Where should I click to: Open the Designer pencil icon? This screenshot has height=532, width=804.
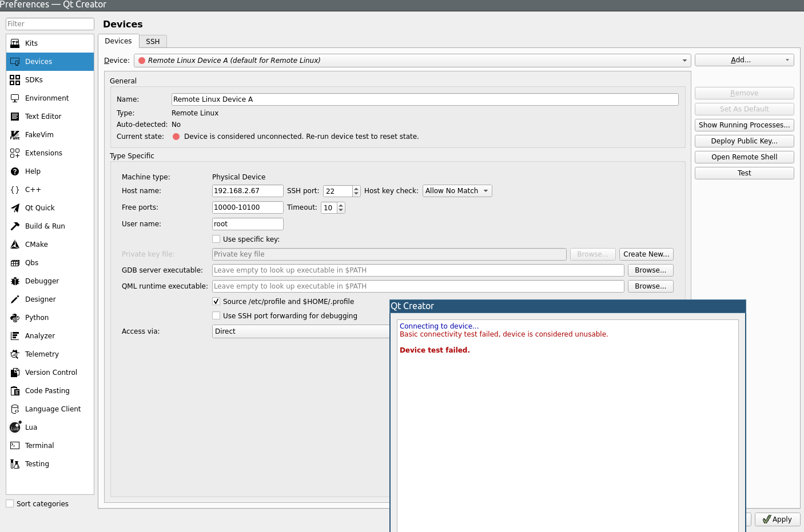tap(15, 299)
